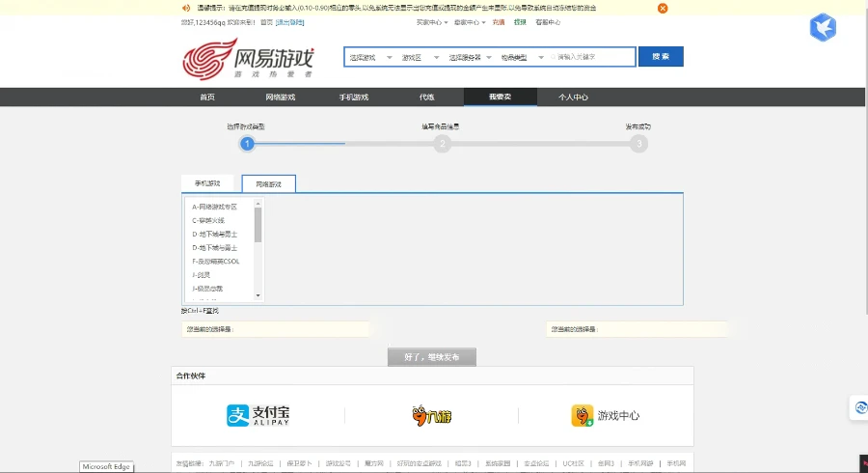Expand the 选择游戏 dropdown

pyautogui.click(x=370, y=57)
